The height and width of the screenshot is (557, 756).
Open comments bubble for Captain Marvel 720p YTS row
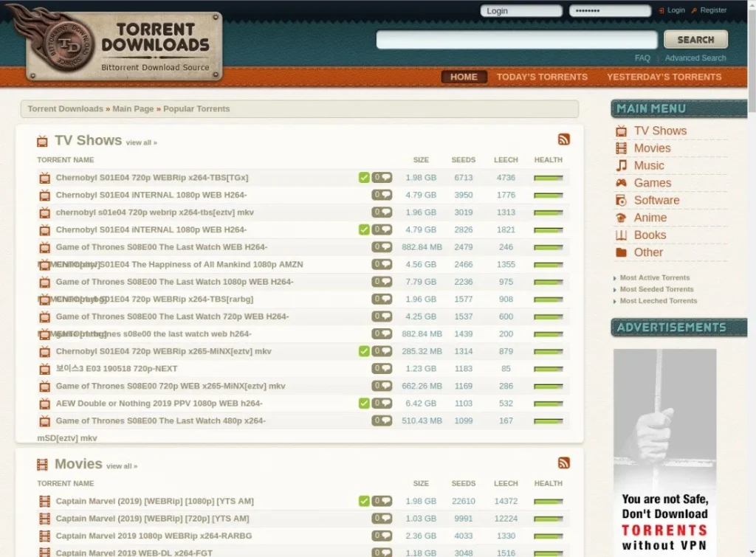point(382,519)
